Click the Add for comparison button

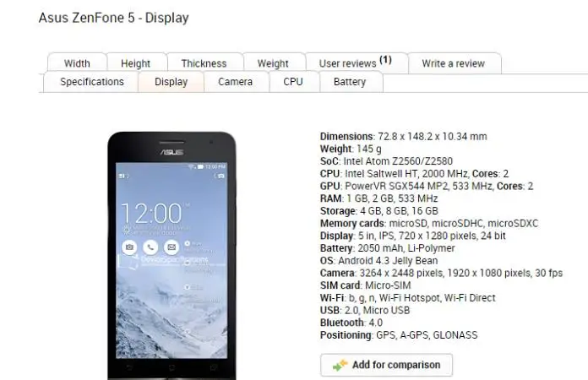coord(387,365)
